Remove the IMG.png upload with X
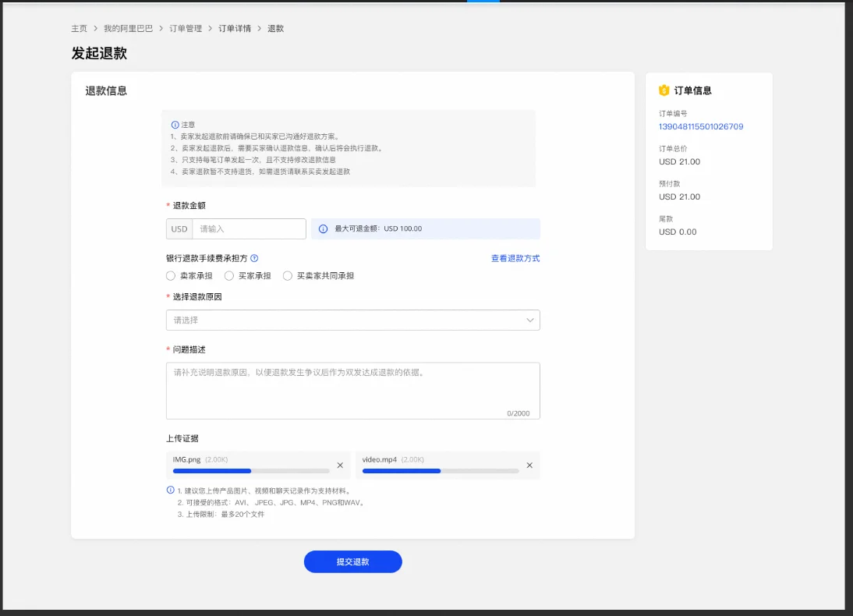853x616 pixels. [x=340, y=466]
